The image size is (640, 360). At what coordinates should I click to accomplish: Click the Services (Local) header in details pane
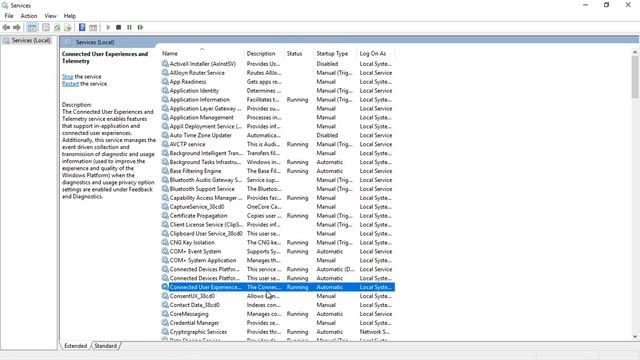[95, 42]
